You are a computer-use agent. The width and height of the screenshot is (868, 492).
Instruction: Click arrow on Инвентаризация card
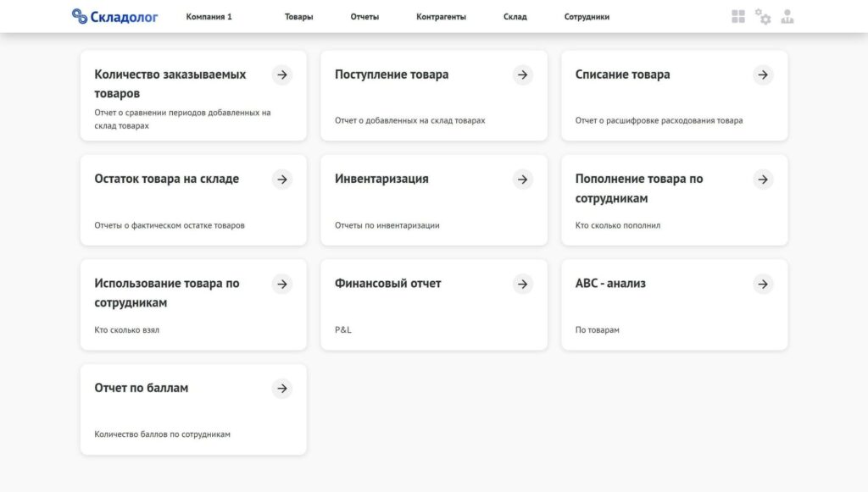(522, 180)
